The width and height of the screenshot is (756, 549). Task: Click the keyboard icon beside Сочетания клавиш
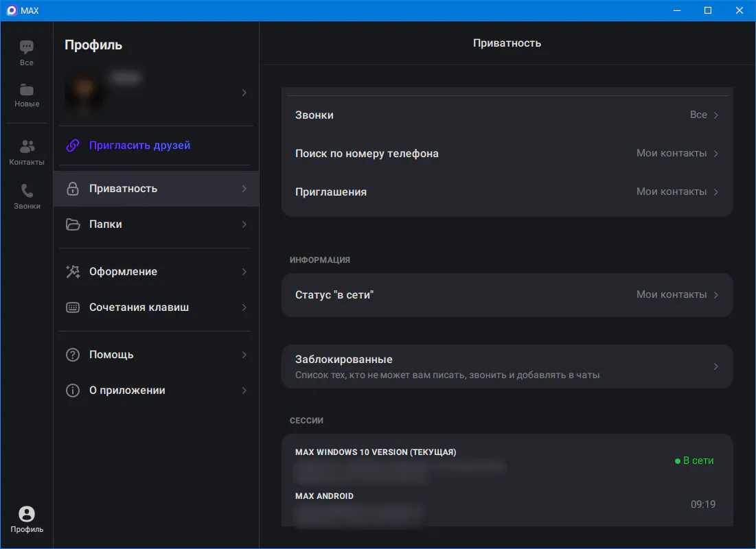coord(73,307)
